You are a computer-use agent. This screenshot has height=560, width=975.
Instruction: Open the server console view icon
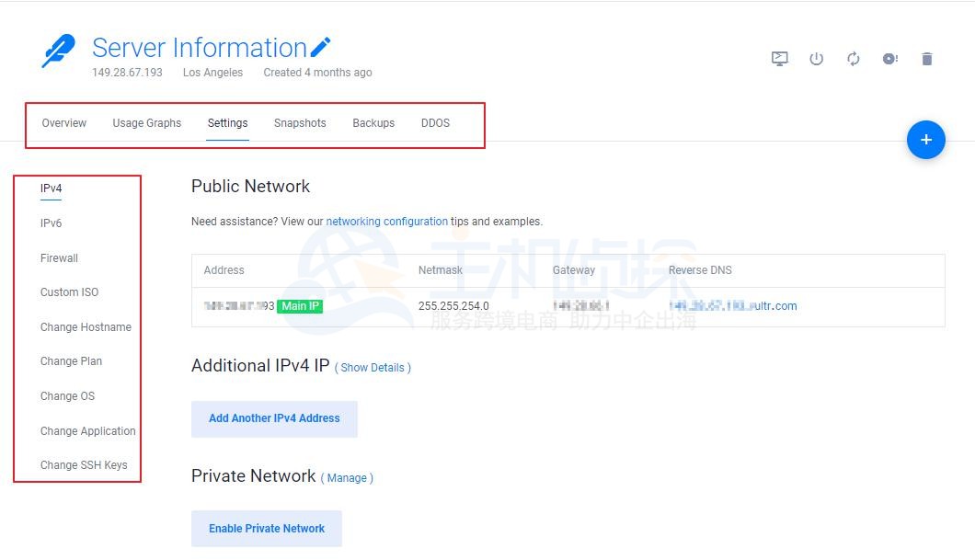click(779, 59)
